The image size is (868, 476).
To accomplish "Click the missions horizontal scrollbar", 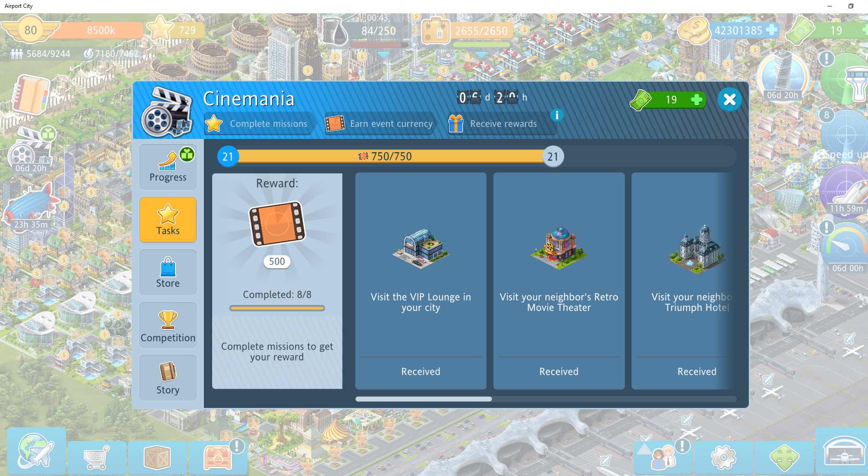I will click(x=546, y=399).
